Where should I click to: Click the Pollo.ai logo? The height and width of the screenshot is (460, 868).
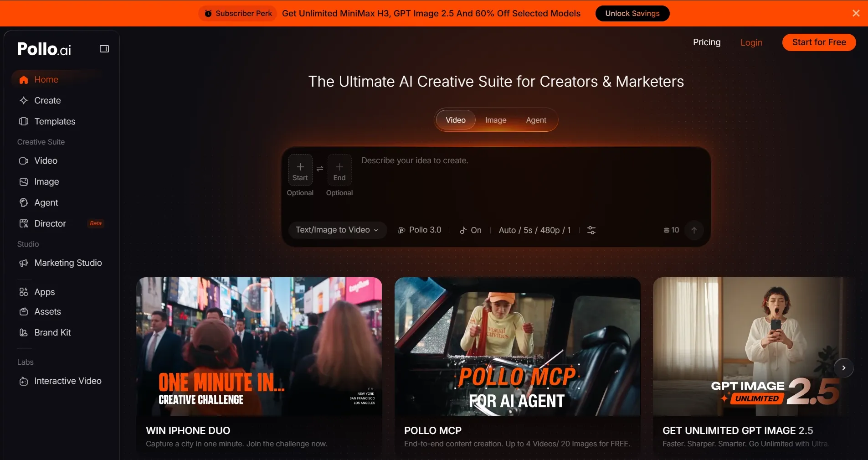coord(44,49)
